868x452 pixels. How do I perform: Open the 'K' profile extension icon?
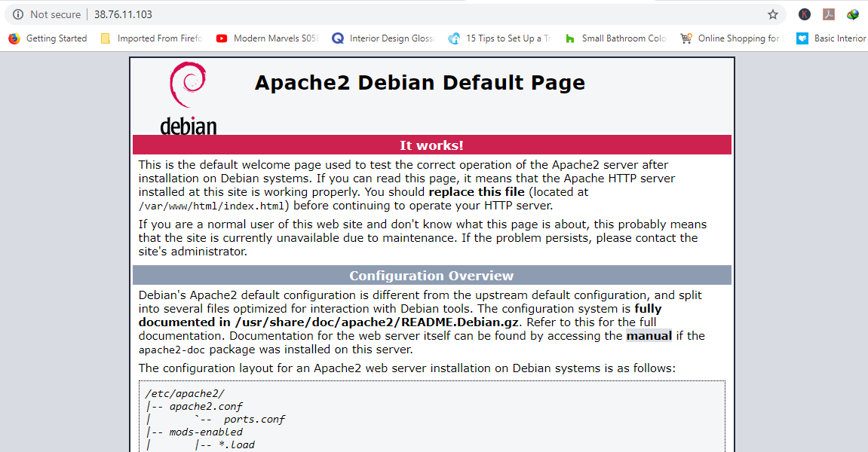[805, 14]
